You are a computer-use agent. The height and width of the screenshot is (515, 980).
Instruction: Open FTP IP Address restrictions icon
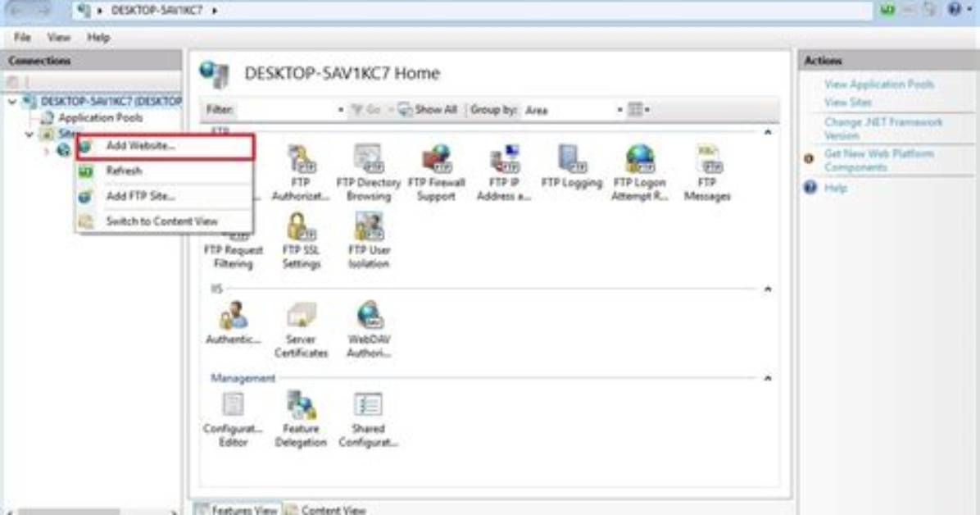[x=504, y=171]
